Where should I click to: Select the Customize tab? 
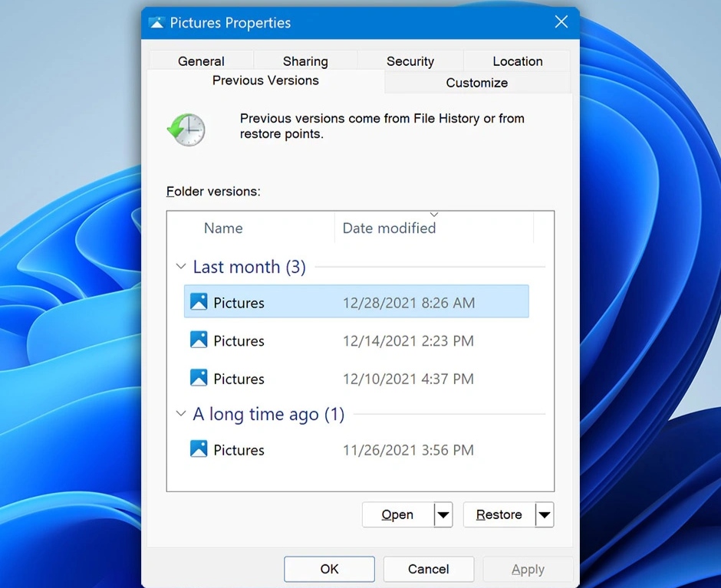[x=477, y=83]
